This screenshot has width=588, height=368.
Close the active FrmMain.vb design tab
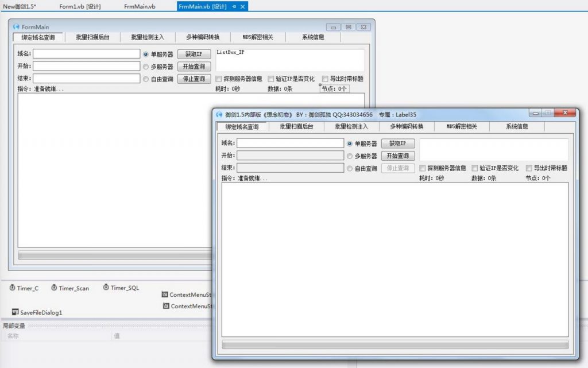pos(243,6)
